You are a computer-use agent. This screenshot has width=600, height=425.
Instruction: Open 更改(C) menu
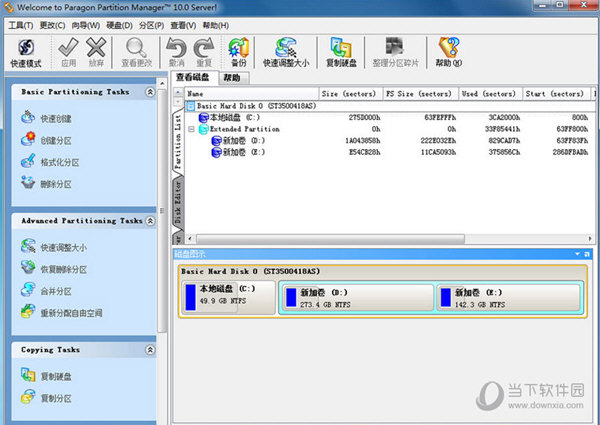pyautogui.click(x=52, y=26)
